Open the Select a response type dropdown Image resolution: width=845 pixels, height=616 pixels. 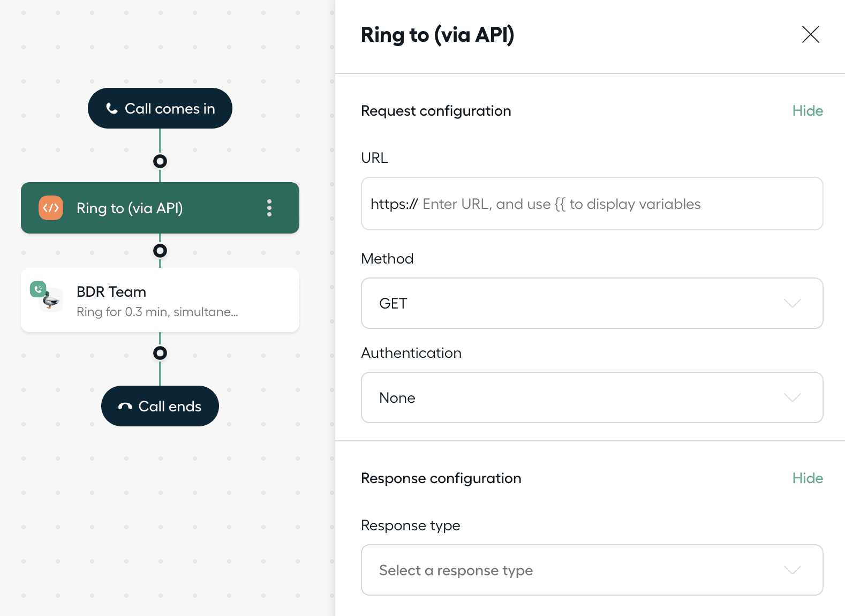point(592,570)
